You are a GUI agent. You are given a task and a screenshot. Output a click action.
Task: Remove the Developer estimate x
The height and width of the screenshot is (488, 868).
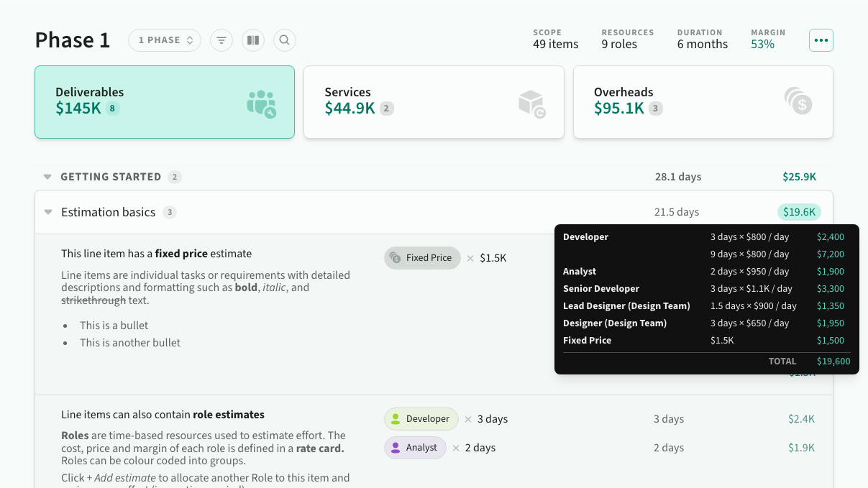click(468, 419)
